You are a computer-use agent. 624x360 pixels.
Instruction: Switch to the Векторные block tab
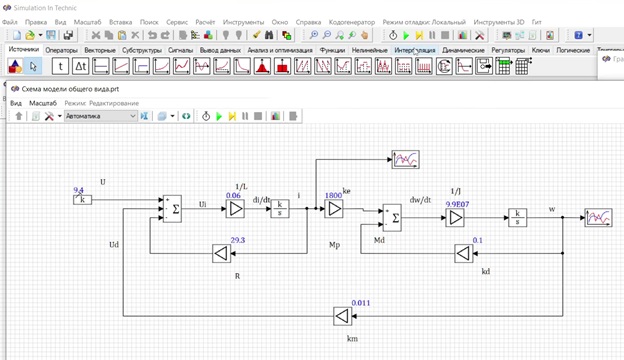(100, 50)
